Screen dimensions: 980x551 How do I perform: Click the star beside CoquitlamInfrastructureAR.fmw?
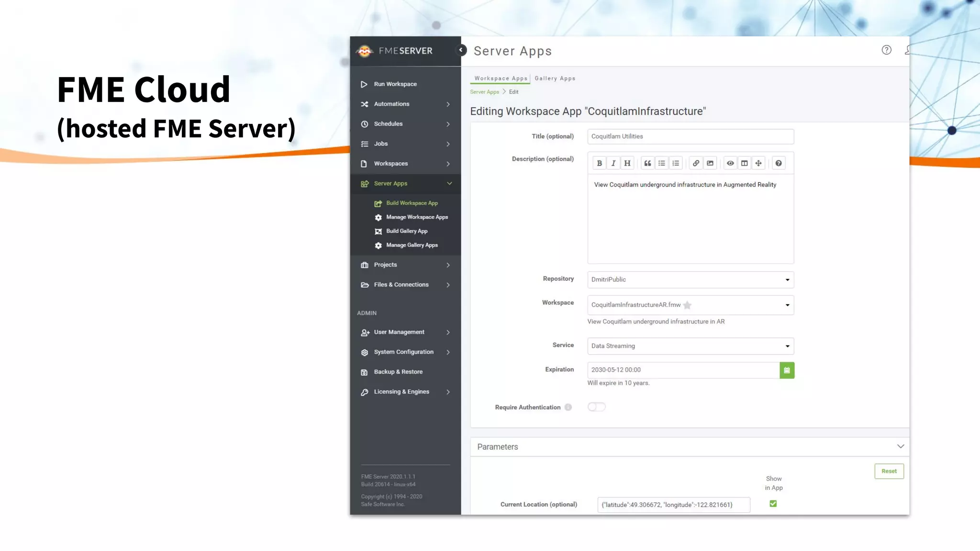tap(687, 305)
